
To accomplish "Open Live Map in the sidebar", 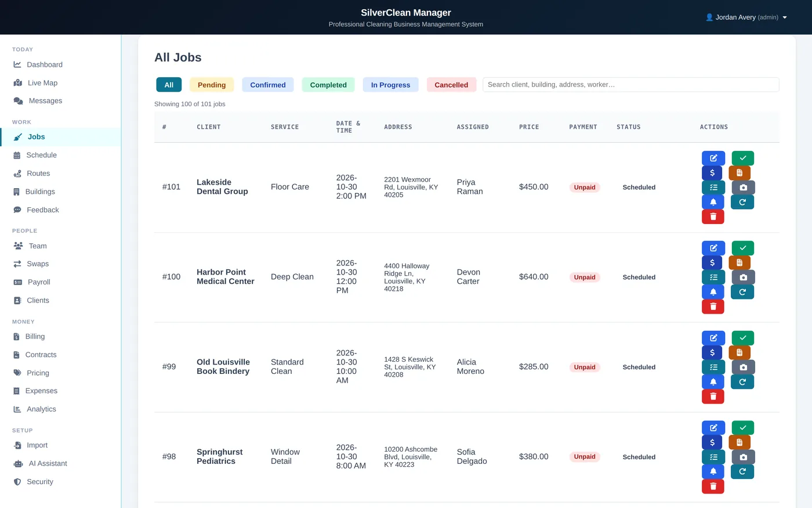I will [x=60, y=83].
